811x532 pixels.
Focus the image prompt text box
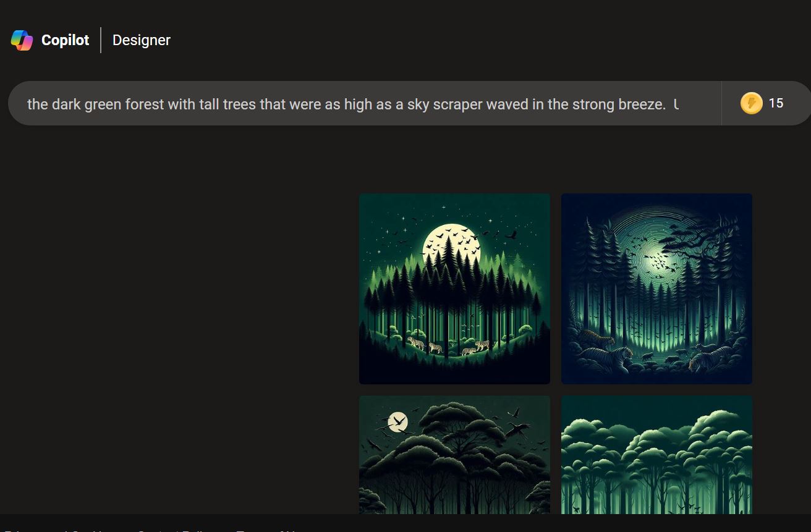(x=365, y=103)
